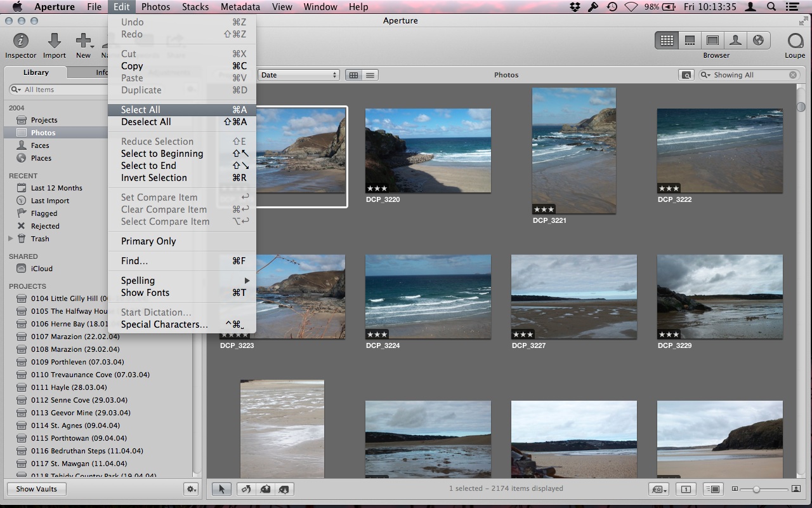Choose Special Characters... menu item
Screen dimensions: 812x508
click(x=182, y=324)
